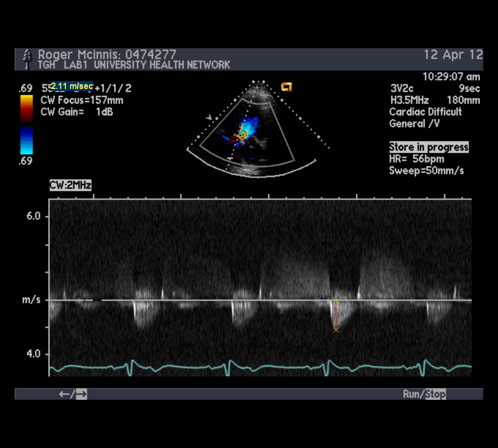498x448 pixels.
Task: Click the highlighted right arrow in bottom bar
Action: (x=82, y=394)
